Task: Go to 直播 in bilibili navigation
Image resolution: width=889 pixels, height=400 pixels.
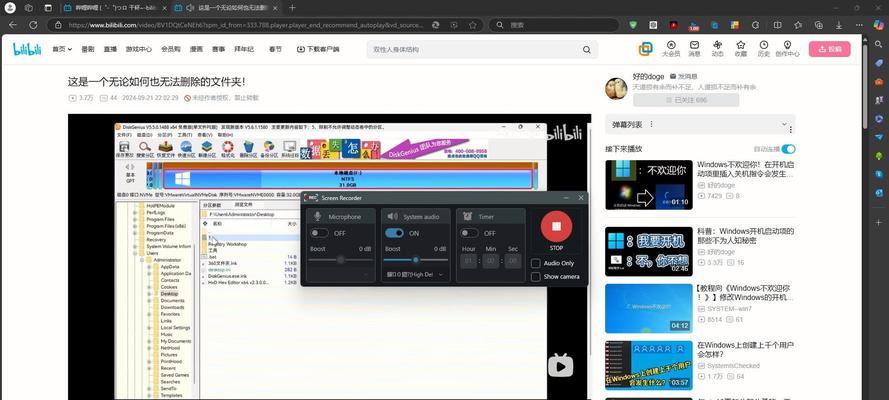Action: pyautogui.click(x=110, y=49)
